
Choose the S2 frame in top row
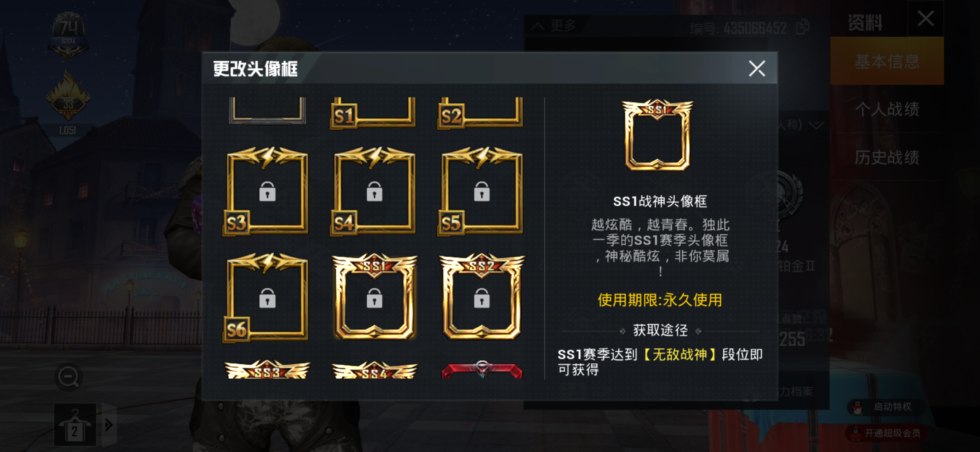coord(480,113)
